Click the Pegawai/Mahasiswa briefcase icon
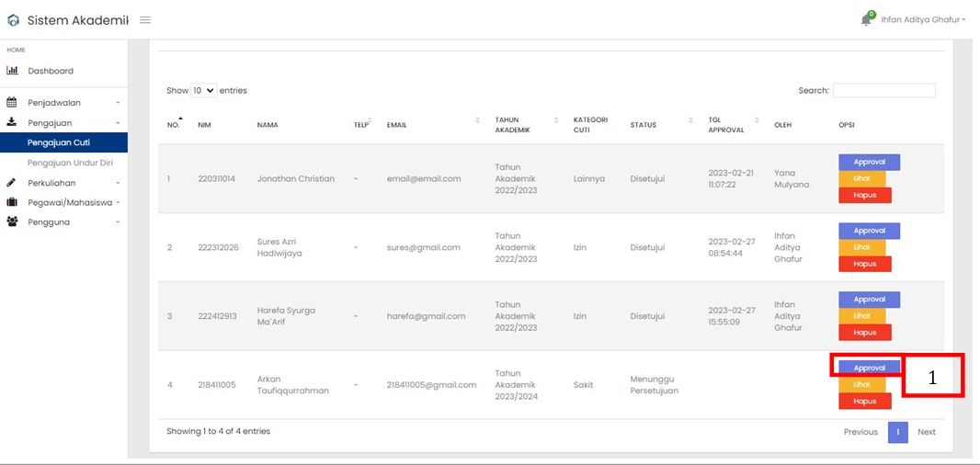 pos(13,202)
